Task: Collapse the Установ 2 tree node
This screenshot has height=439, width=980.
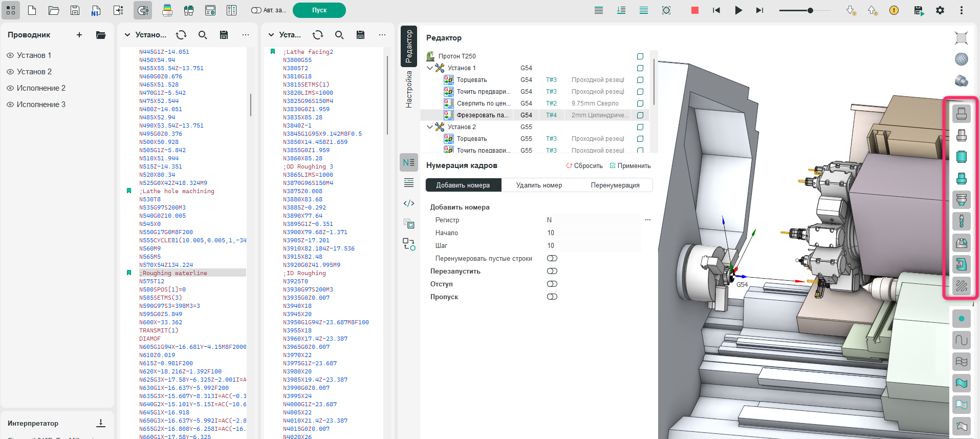Action: click(429, 127)
